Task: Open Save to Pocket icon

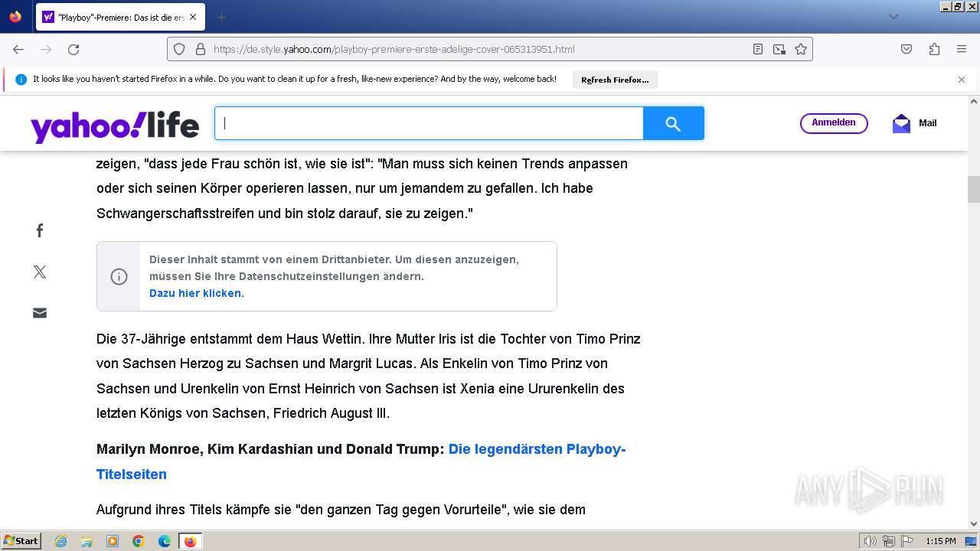Action: click(906, 49)
